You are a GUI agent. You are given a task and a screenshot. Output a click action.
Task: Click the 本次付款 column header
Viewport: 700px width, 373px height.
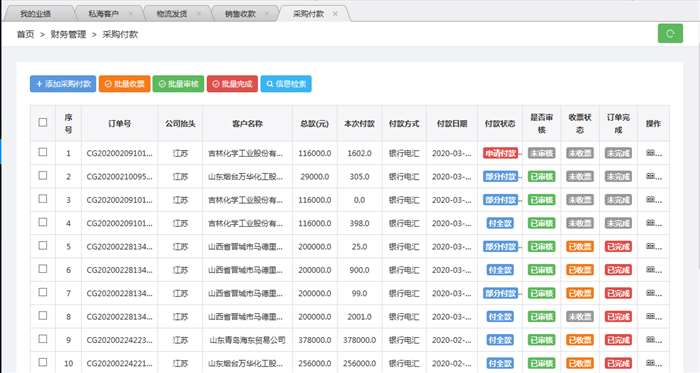359,124
